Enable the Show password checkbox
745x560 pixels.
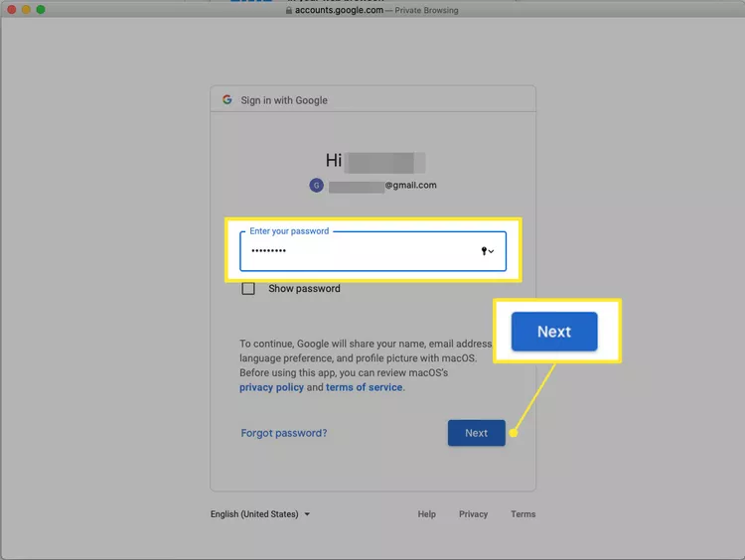[248, 288]
